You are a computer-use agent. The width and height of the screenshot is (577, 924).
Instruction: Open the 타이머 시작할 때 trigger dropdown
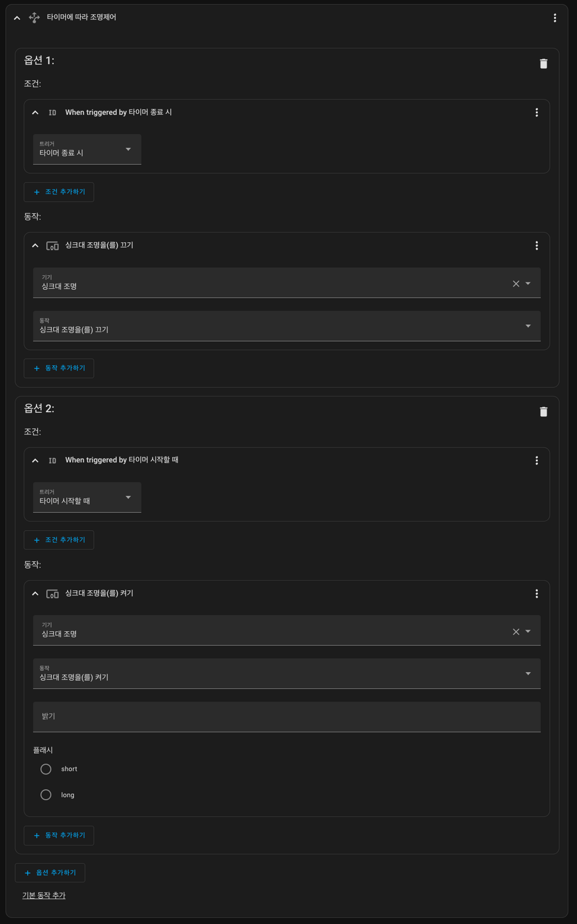pos(87,498)
